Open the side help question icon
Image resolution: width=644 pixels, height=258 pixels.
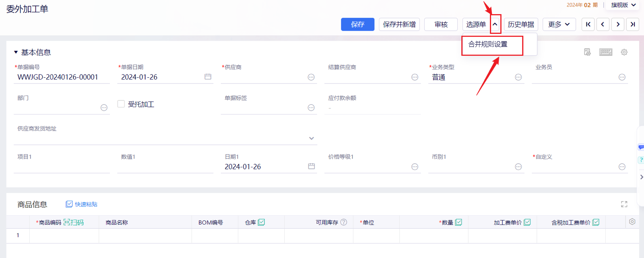click(641, 160)
